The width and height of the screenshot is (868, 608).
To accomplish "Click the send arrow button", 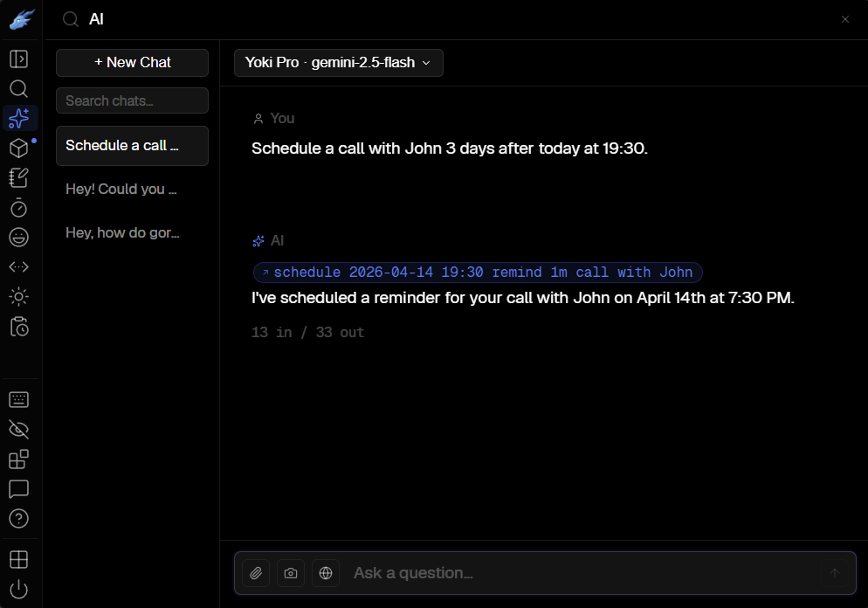I will (835, 573).
